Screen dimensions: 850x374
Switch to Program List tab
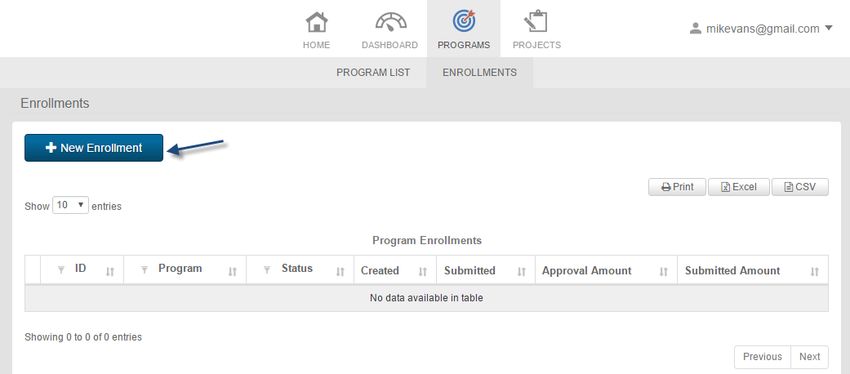[x=373, y=72]
